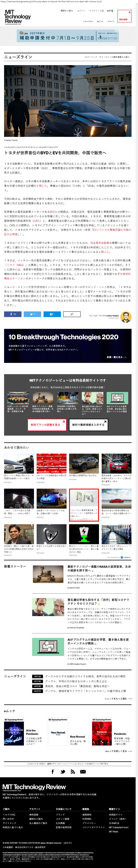138x868 pixels.
Task: Open the Pandemic eムック cover
Action: [x=102, y=732]
